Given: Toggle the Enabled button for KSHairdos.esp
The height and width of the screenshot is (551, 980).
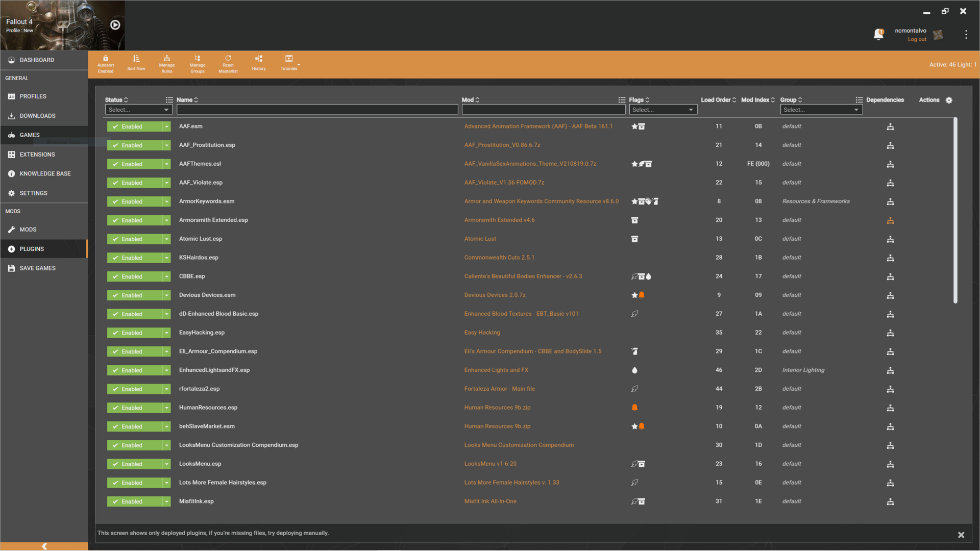Looking at the screenshot, I should (x=134, y=258).
